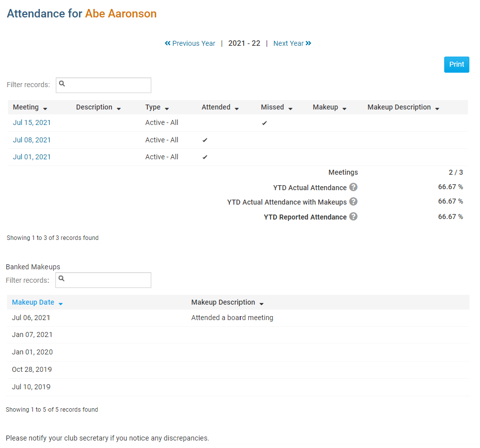Sort banked makeups by Makeup Date
Image resolution: width=480 pixels, height=448 pixels.
point(37,303)
